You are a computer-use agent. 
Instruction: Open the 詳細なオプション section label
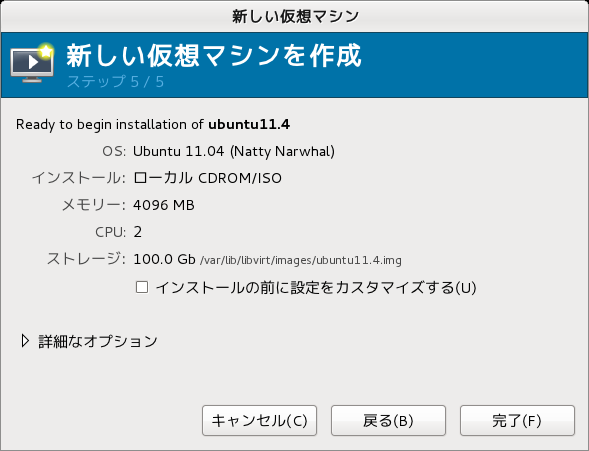98,341
